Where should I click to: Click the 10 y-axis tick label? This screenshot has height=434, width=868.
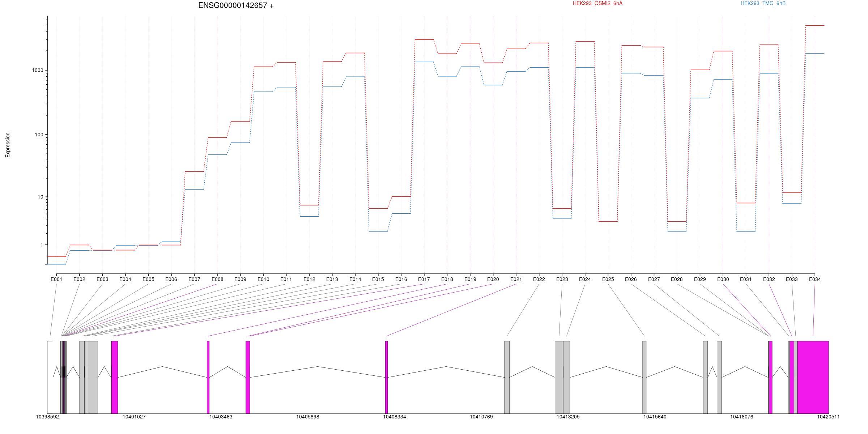click(41, 197)
